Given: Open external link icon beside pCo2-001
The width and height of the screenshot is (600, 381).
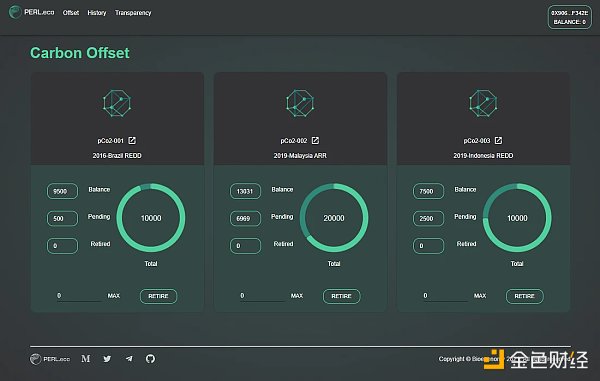Looking at the screenshot, I should pyautogui.click(x=132, y=141).
